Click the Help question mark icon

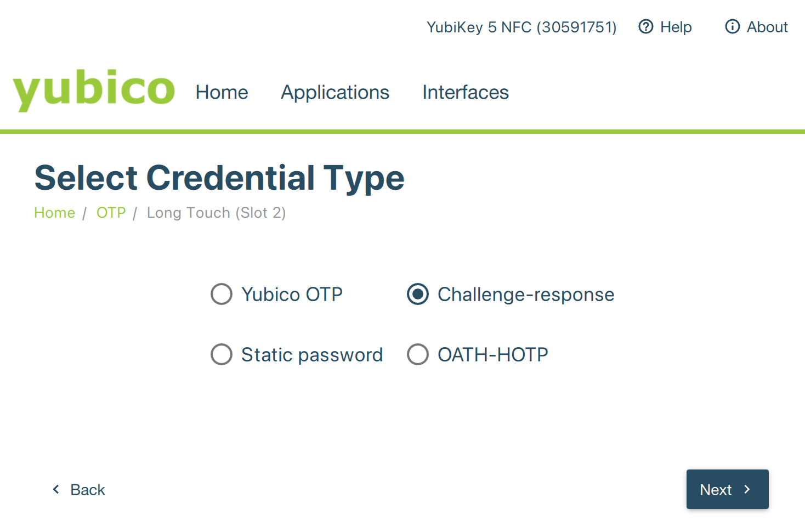point(646,26)
